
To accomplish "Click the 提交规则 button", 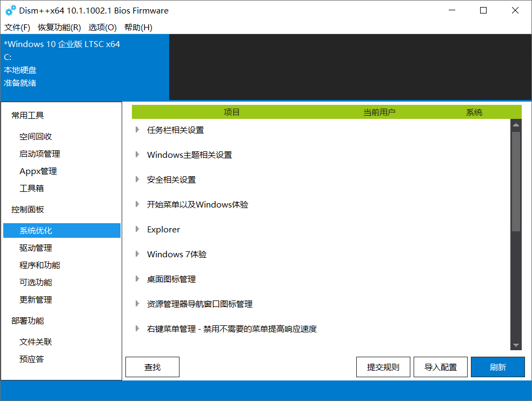I will [383, 367].
